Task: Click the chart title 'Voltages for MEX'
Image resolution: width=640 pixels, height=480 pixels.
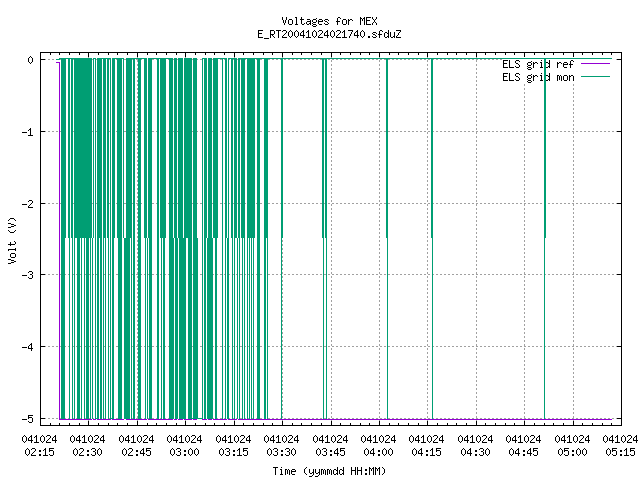Action: (329, 21)
